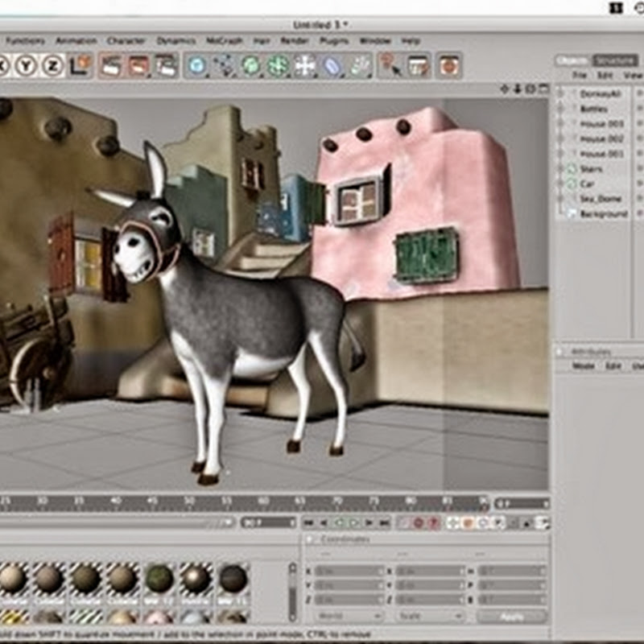
Task: Select the green material sphere swatch
Action: 159,578
